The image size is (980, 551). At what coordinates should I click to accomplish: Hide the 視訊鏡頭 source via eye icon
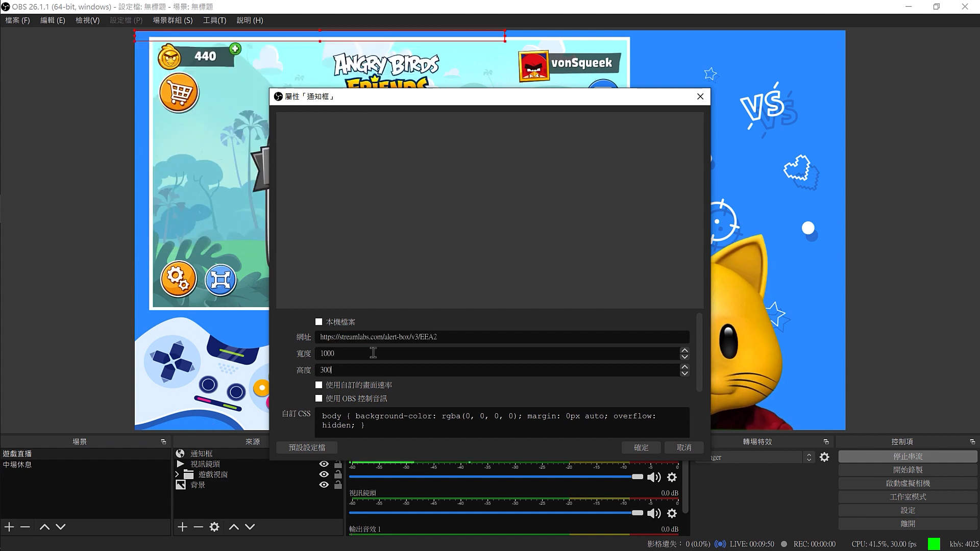click(x=324, y=464)
